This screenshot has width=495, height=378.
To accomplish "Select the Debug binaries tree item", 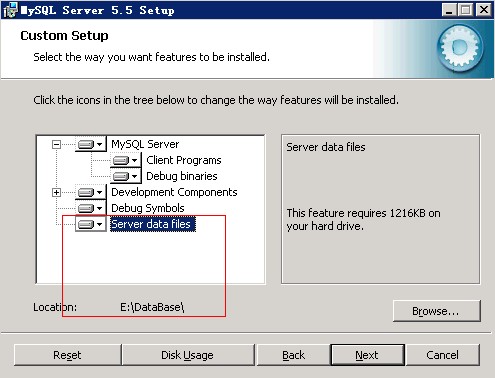I will click(x=182, y=176).
